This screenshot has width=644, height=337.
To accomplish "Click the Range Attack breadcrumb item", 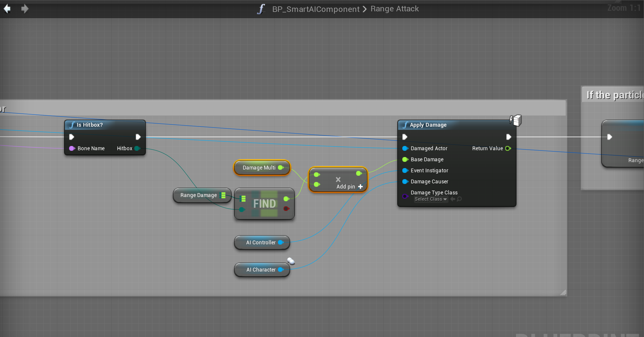I will (x=394, y=9).
